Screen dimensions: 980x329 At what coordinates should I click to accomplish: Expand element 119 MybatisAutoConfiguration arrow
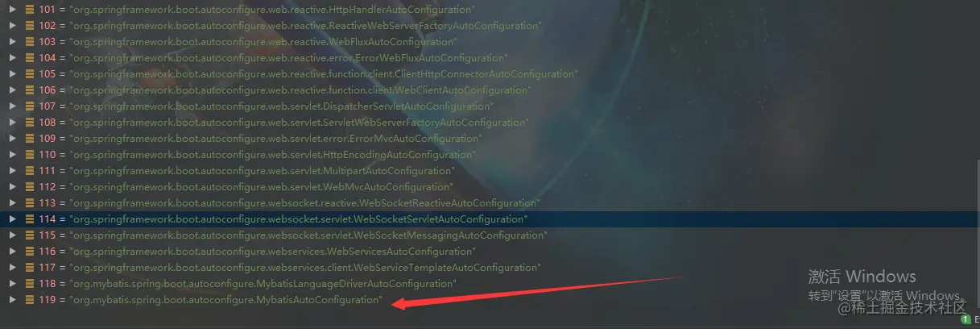[12, 300]
